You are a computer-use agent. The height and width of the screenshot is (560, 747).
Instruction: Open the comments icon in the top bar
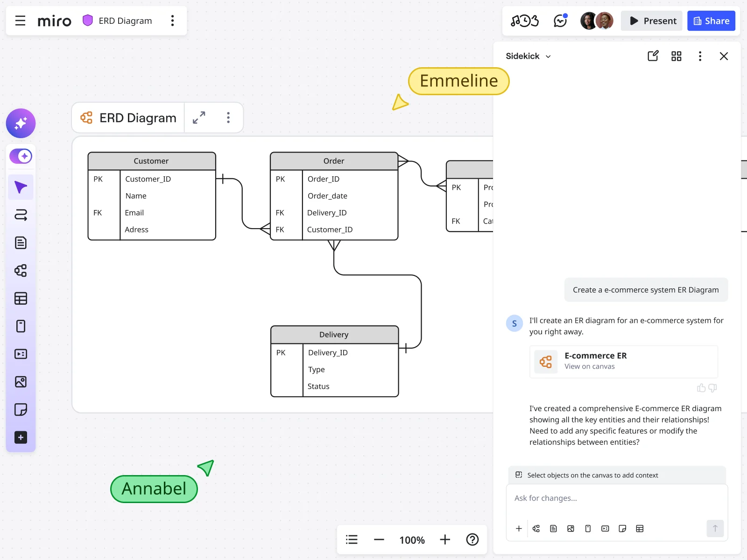[560, 21]
